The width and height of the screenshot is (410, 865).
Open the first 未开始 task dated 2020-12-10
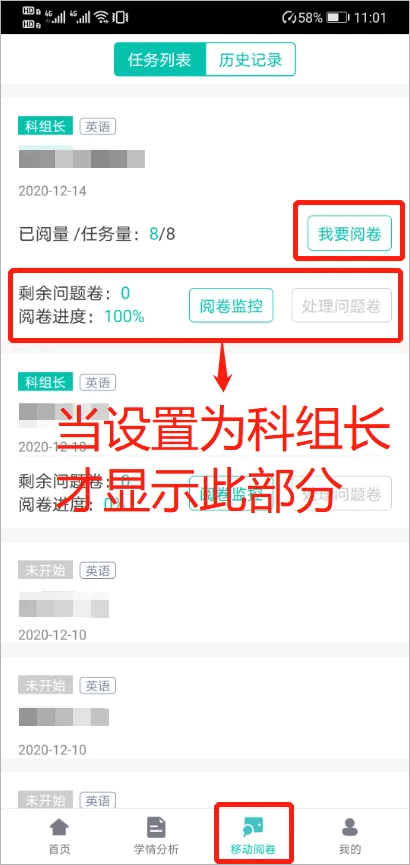click(205, 589)
